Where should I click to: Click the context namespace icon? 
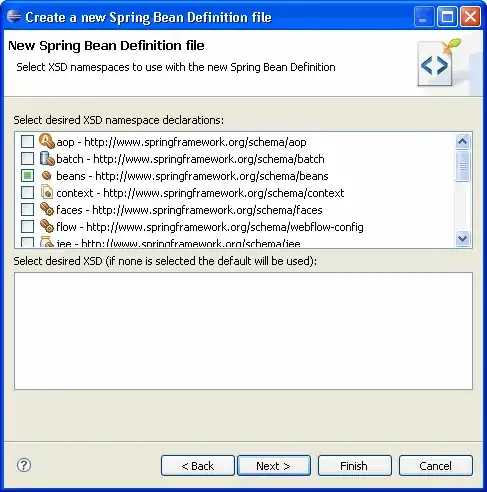(x=47, y=192)
